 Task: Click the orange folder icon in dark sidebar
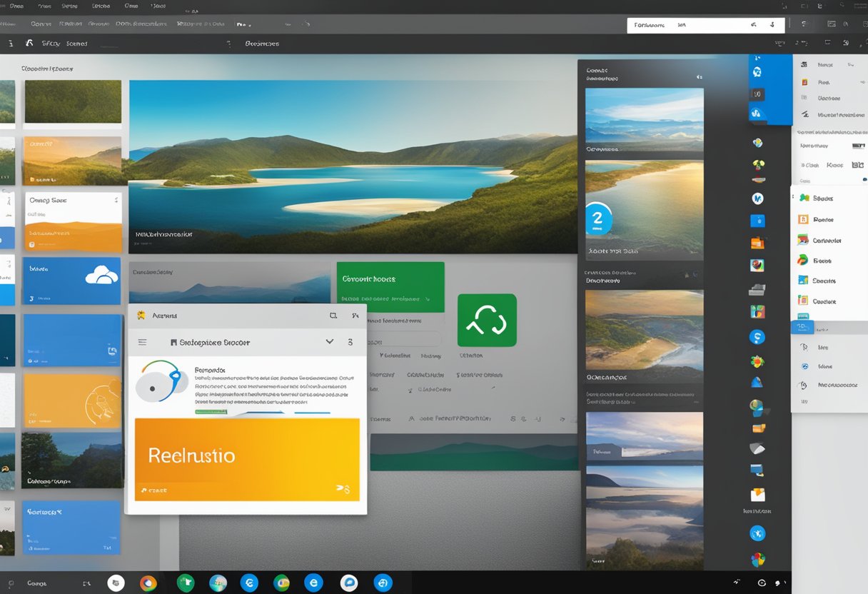[x=757, y=243]
